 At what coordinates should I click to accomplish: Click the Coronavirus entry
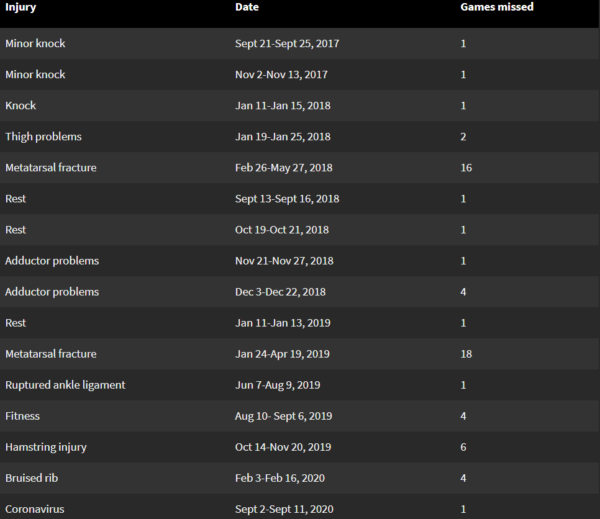(x=35, y=510)
